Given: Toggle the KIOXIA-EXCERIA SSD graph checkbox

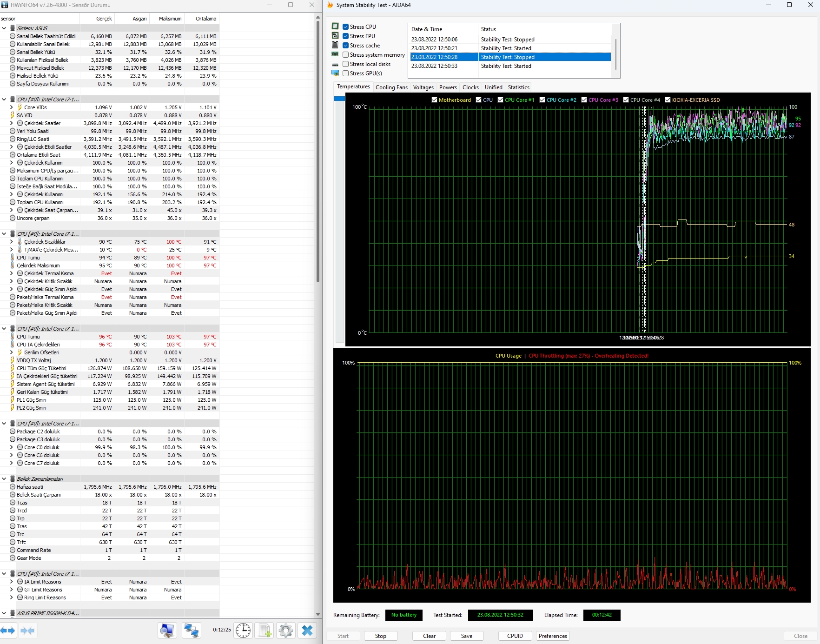Looking at the screenshot, I should (x=668, y=100).
